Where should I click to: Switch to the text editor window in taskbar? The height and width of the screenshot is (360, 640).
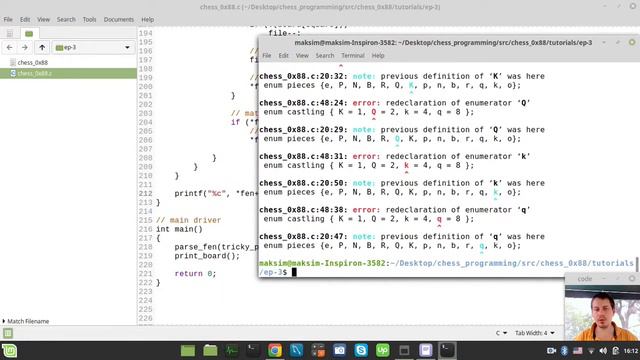click(x=426, y=351)
